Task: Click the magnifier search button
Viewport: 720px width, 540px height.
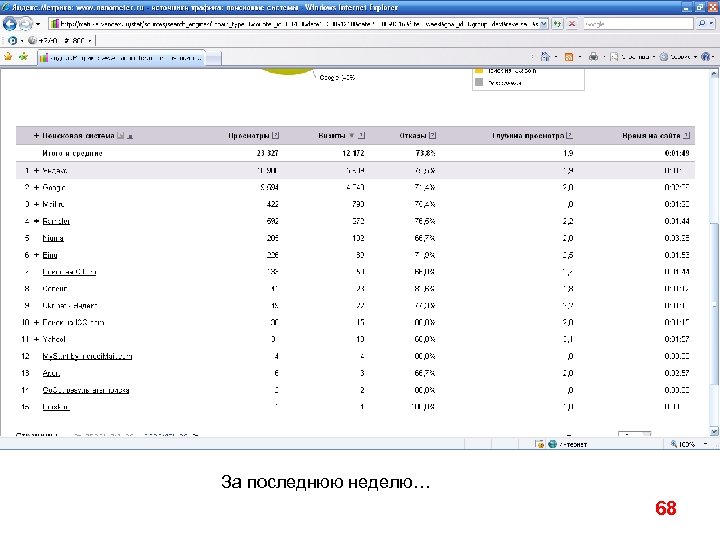Action: click(x=702, y=23)
